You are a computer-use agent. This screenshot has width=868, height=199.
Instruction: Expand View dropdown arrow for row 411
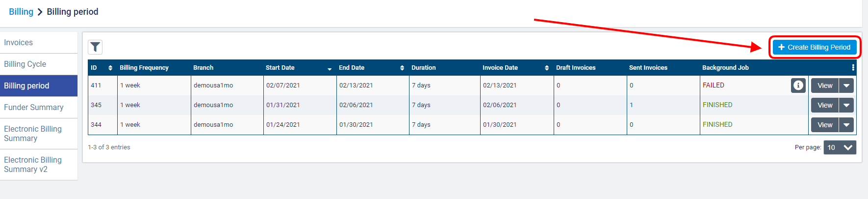click(x=846, y=85)
